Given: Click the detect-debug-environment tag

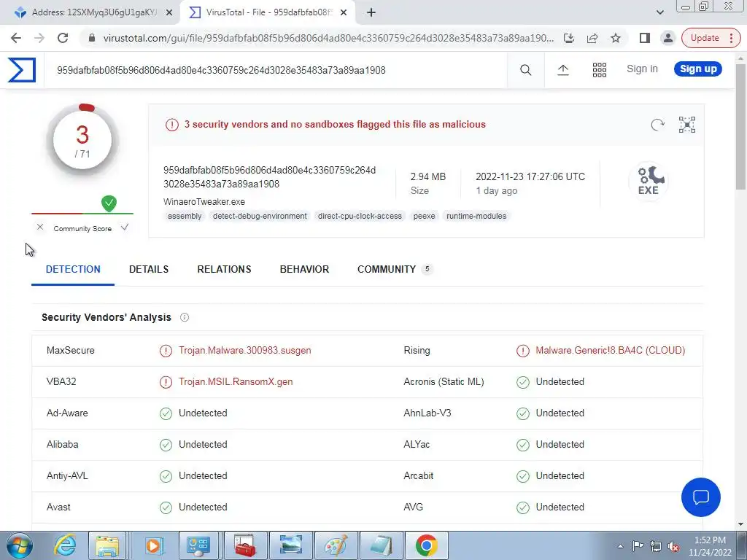Looking at the screenshot, I should click(260, 216).
